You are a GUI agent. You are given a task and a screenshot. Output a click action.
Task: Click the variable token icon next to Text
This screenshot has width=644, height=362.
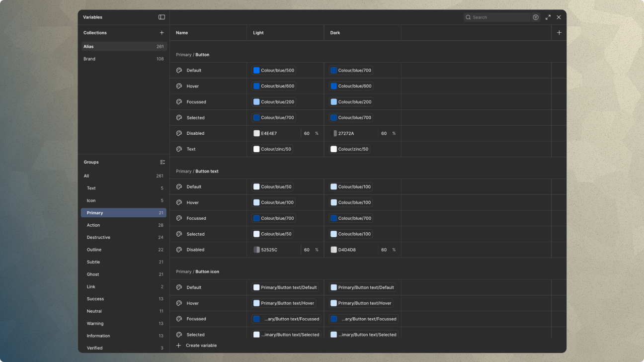[179, 149]
